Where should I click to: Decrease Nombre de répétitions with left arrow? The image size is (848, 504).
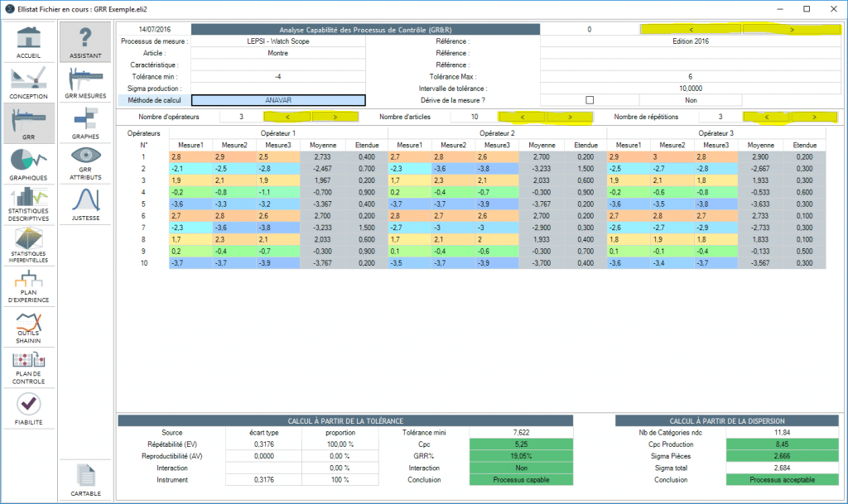point(767,117)
